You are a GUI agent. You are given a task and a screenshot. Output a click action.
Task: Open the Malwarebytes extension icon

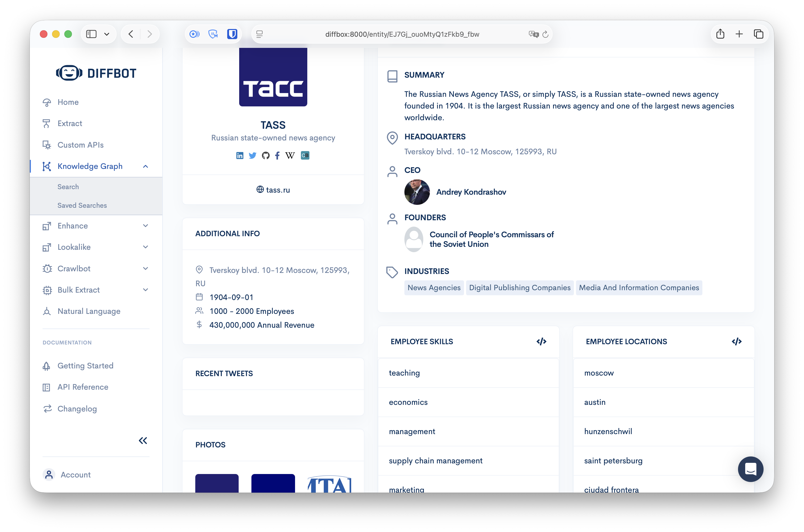tap(213, 34)
